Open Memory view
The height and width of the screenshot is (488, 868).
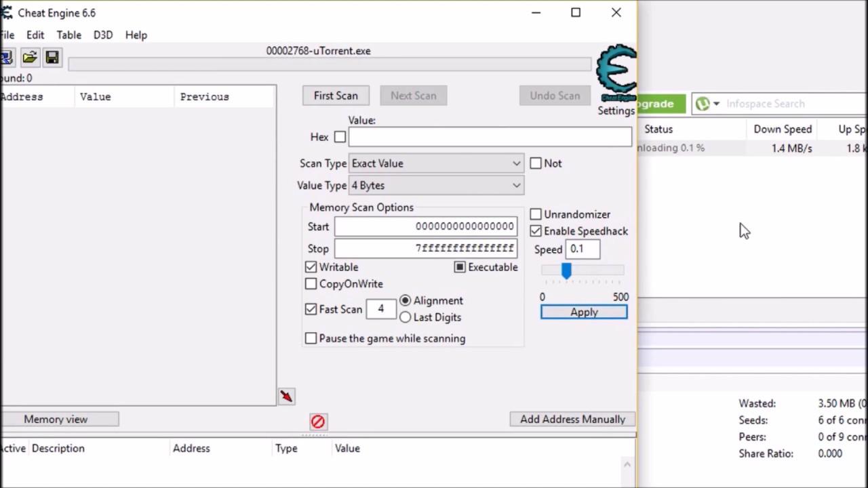coord(60,420)
